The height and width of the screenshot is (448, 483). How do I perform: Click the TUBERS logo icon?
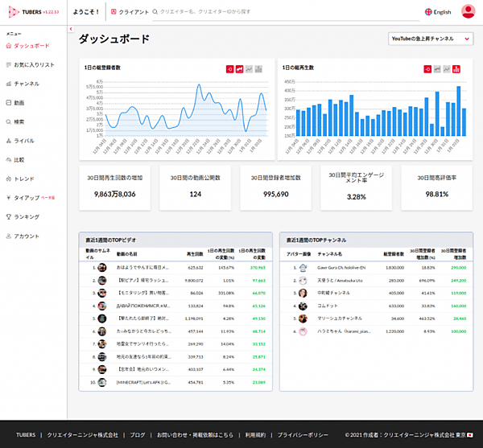(13, 12)
